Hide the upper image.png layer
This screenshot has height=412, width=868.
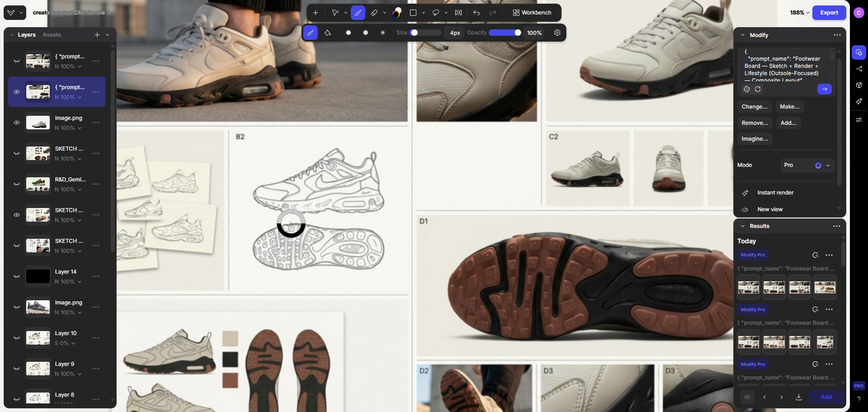[17, 123]
